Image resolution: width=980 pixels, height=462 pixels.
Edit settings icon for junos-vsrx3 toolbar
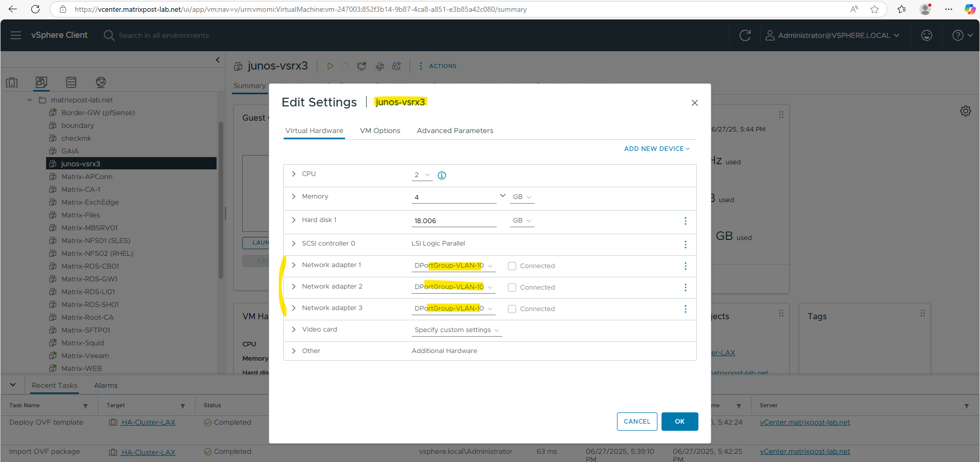point(379,66)
